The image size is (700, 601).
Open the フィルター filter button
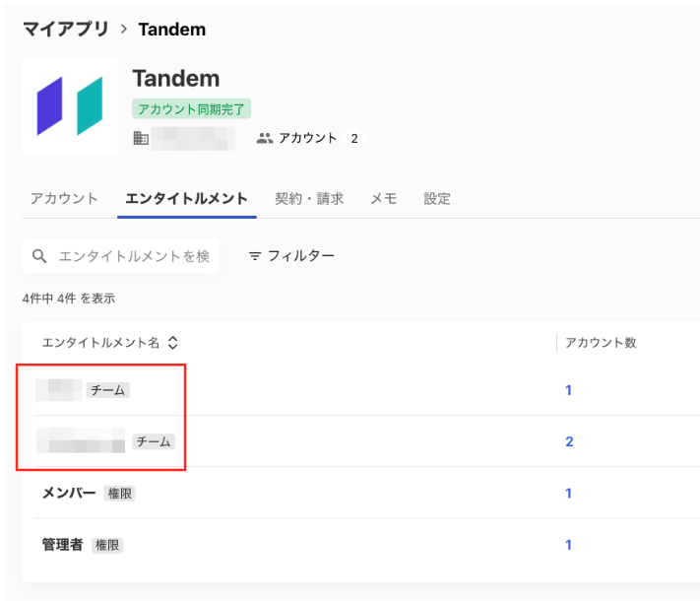[x=291, y=256]
